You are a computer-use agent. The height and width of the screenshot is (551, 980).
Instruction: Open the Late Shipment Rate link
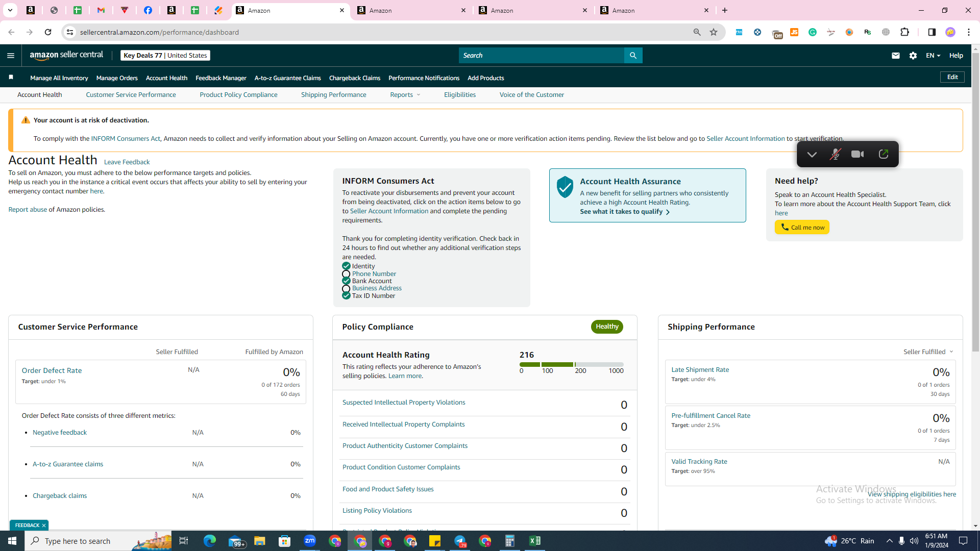pyautogui.click(x=700, y=370)
